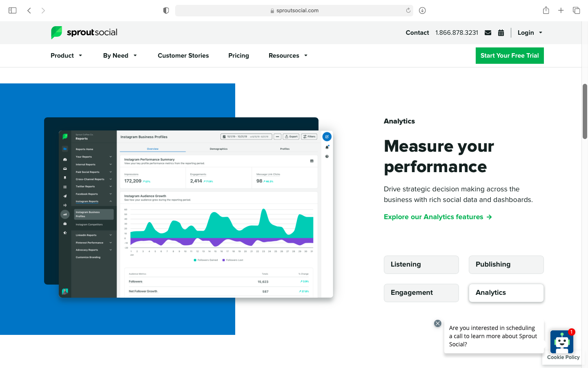The width and height of the screenshot is (588, 368).
Task: Click the blue compose pencil icon in dashboard
Action: click(327, 137)
